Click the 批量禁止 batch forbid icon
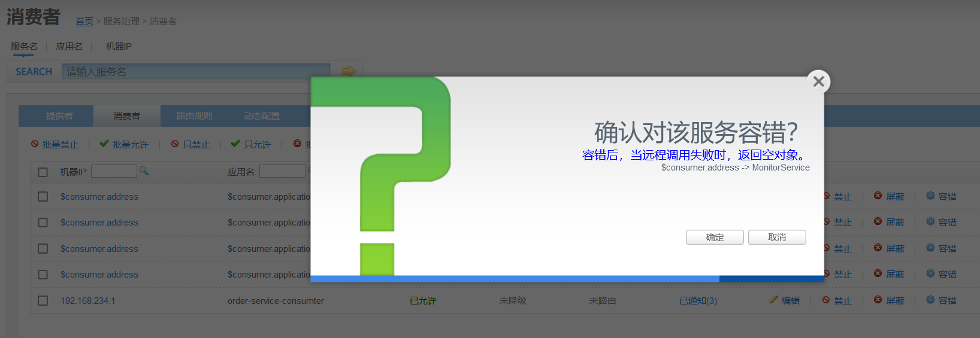 35,144
